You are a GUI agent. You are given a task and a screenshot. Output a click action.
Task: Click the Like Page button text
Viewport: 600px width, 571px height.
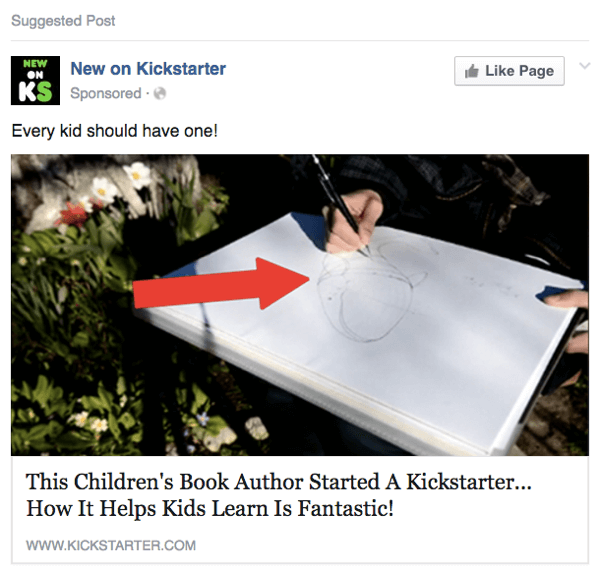(519, 71)
